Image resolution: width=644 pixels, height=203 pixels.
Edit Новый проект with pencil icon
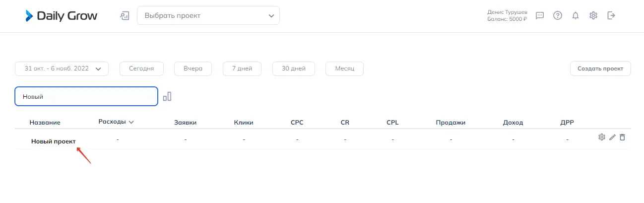coord(612,137)
